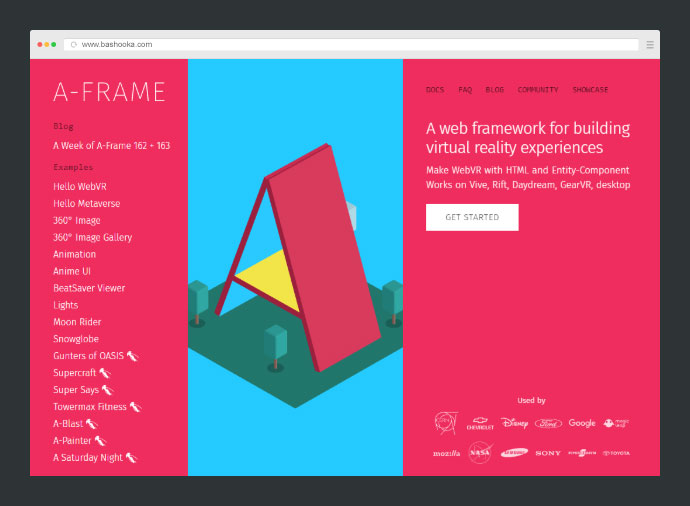Click the CERN logo under Used by
Image resolution: width=690 pixels, height=506 pixels.
click(446, 423)
